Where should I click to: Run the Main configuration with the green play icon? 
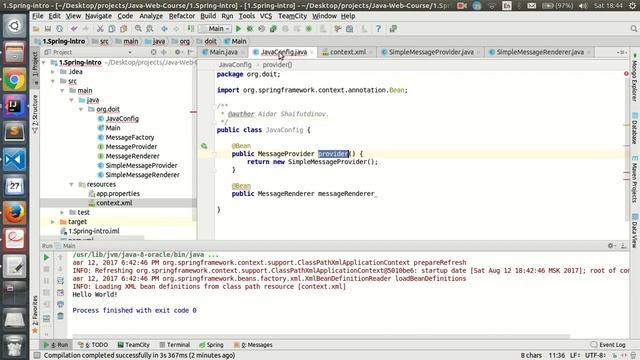click(238, 29)
